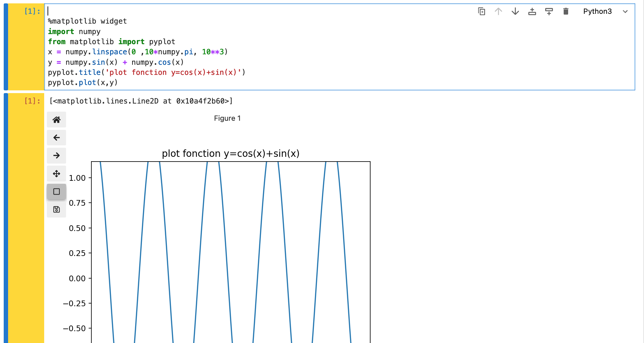Image resolution: width=644 pixels, height=343 pixels.
Task: Disable the zoom-to-rectangle tool
Action: [56, 191]
